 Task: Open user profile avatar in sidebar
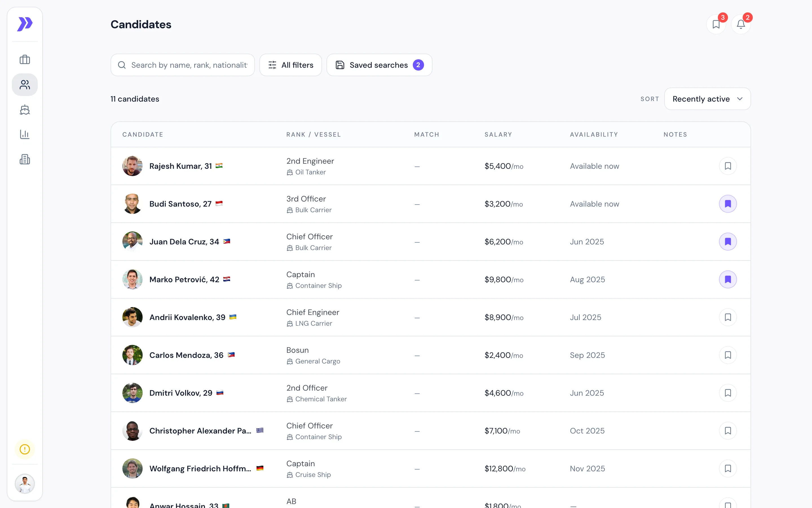pos(25,483)
